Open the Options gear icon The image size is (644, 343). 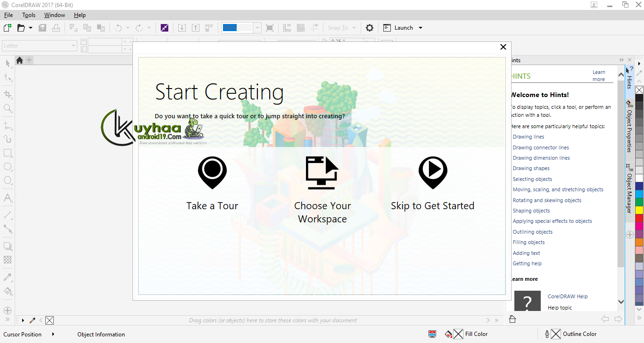click(370, 28)
